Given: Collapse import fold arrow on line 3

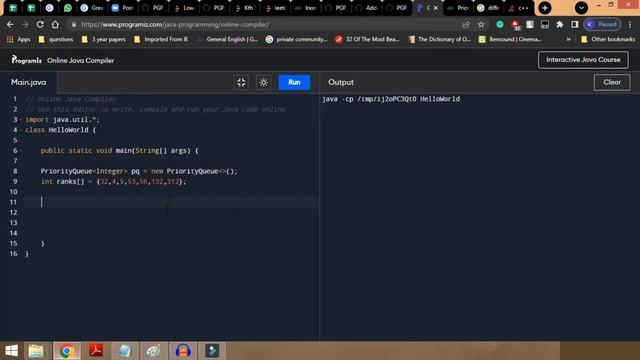Looking at the screenshot, I should click(x=21, y=120).
